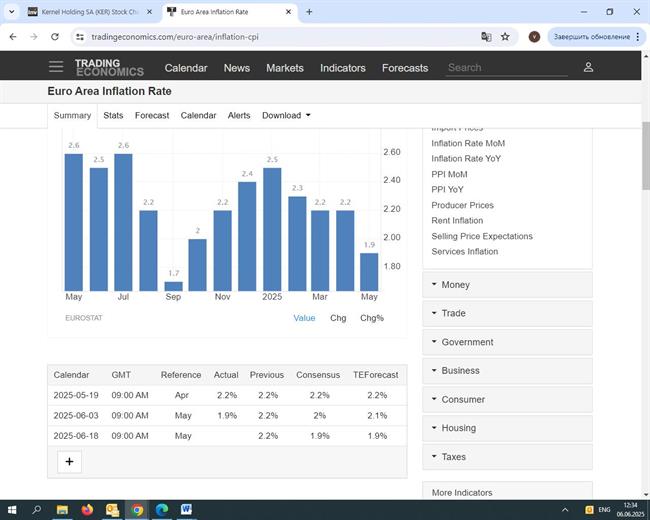The height and width of the screenshot is (520, 650).
Task: Click the plus button below calendar table
Action: pyautogui.click(x=69, y=462)
